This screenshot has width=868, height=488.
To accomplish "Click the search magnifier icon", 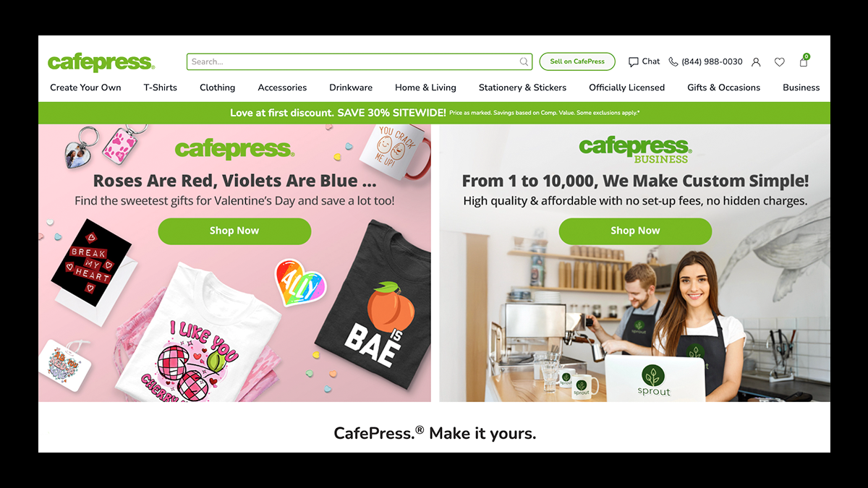I will [x=524, y=62].
